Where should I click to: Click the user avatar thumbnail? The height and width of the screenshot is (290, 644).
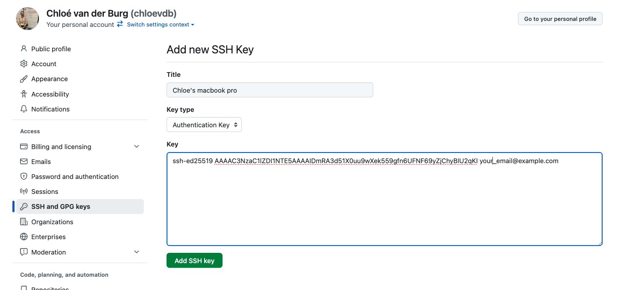coord(27,18)
